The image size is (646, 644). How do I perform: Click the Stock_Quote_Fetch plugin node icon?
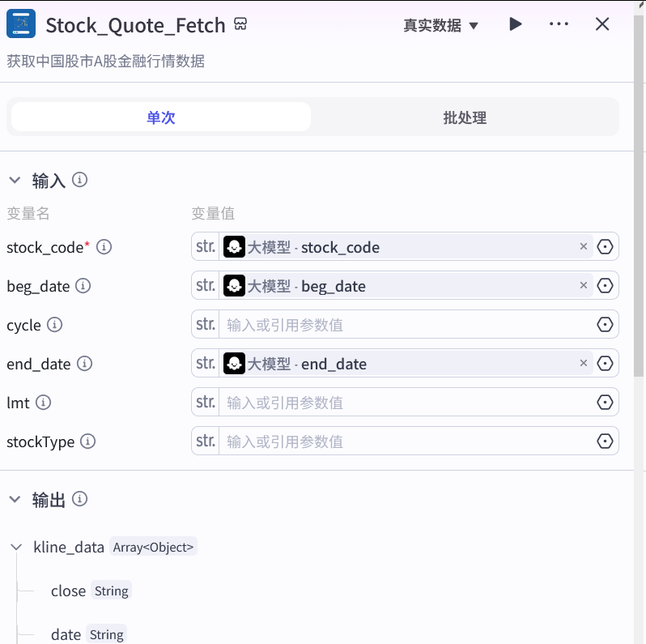(21, 24)
